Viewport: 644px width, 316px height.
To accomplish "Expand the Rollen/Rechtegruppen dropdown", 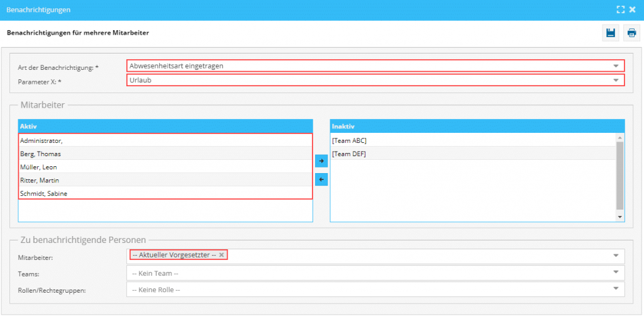I will [x=616, y=289].
